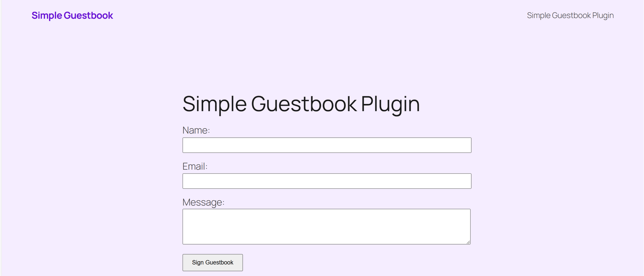This screenshot has width=644, height=276.
Task: Go to homepage via purple site logo text
Action: (x=72, y=16)
